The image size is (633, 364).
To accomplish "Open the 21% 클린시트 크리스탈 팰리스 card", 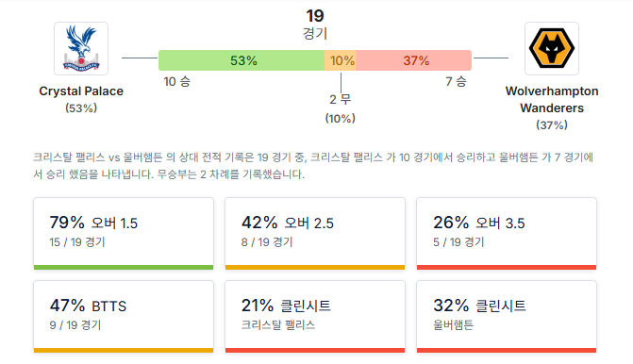I will click(315, 317).
